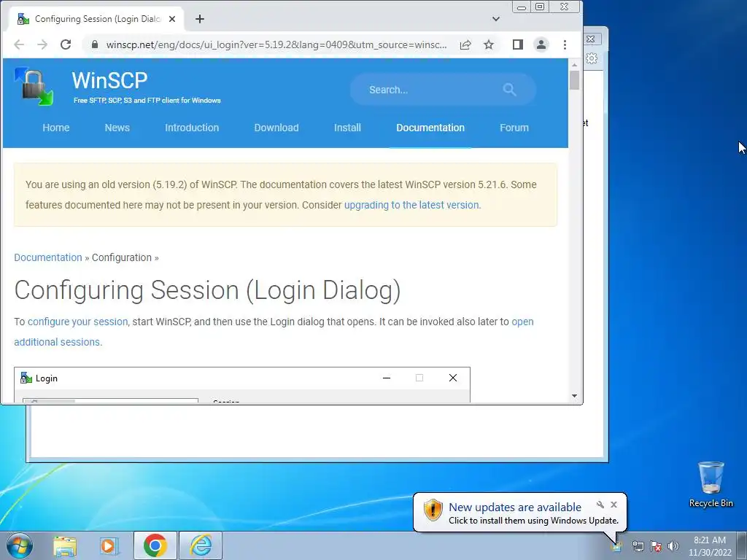
Task: Click the scroll up arrow of the page
Action: point(575,64)
